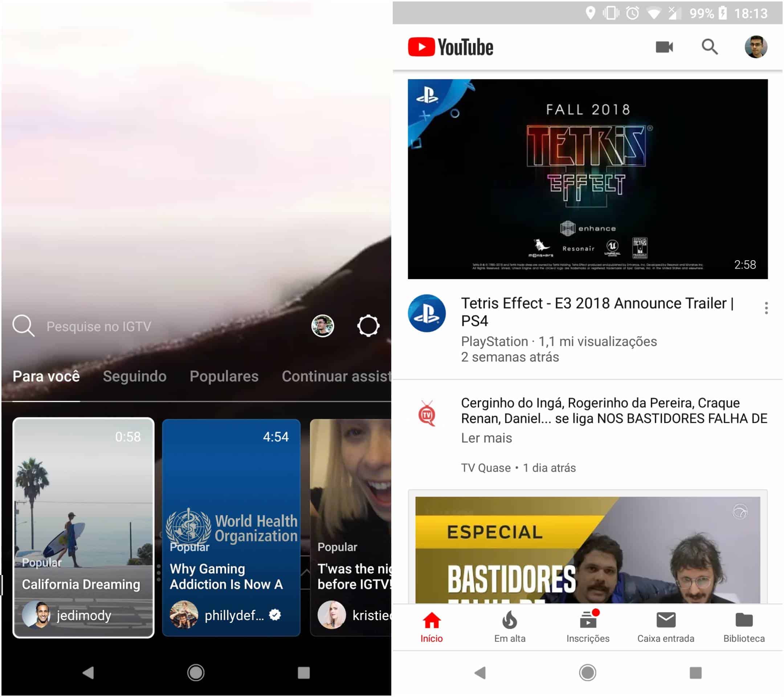Open the Em alta trending tab
This screenshot has height=697, width=784.
click(510, 627)
